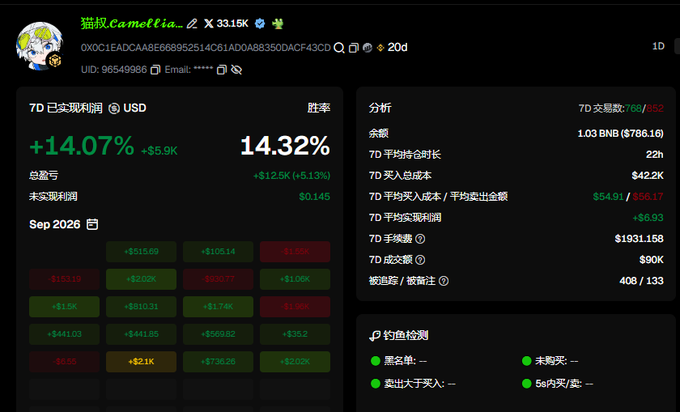
Task: Click the help icon next to 被追踪 / 被备注
Action: pyautogui.click(x=443, y=281)
